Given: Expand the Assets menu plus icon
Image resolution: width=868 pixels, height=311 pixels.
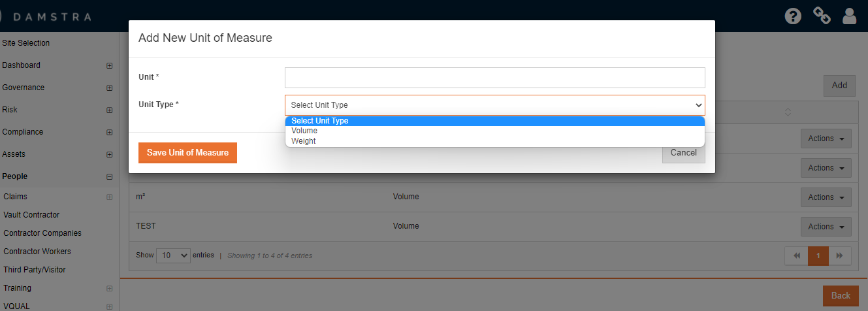Looking at the screenshot, I should [x=109, y=154].
